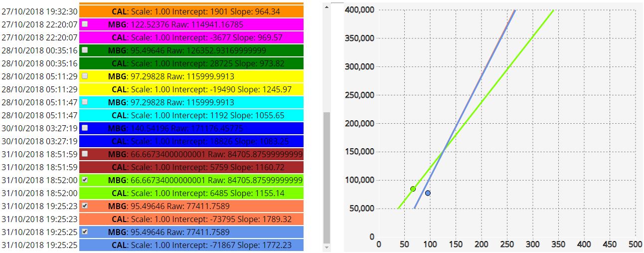Click the 31/10/2018 19:25:23 CAL row timestamp

(39, 219)
